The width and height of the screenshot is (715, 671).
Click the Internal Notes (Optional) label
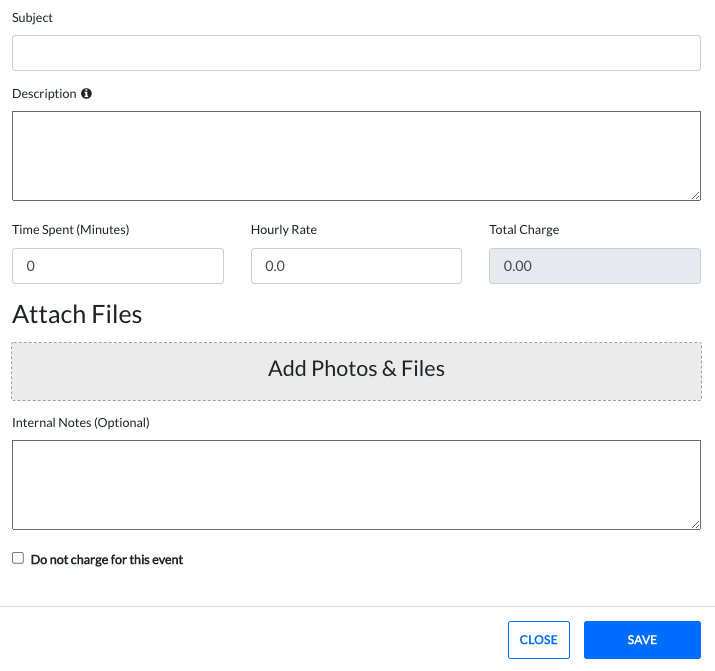pyautogui.click(x=81, y=423)
